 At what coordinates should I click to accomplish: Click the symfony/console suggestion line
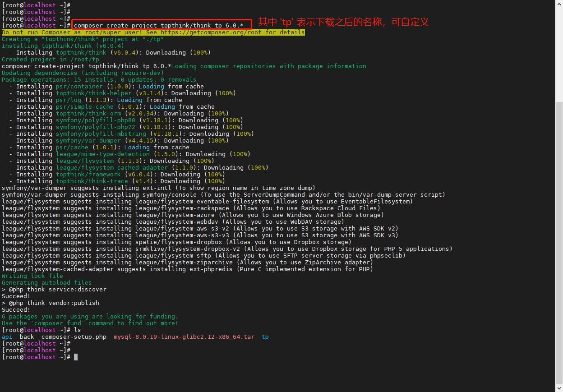[224, 195]
